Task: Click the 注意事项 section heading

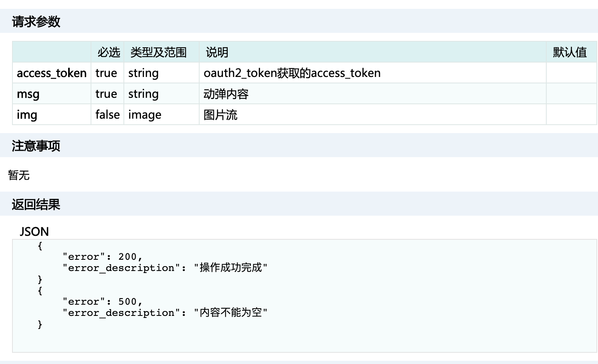Action: (36, 146)
